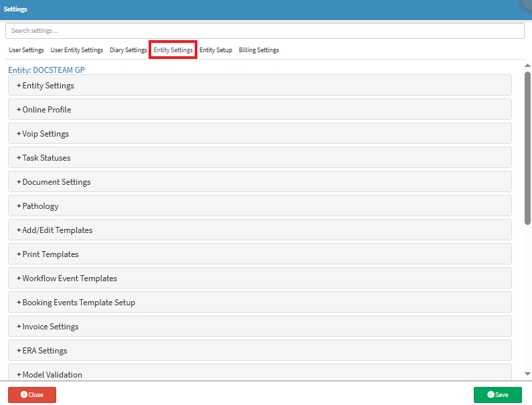
Task: Click the green Save button
Action: click(497, 395)
